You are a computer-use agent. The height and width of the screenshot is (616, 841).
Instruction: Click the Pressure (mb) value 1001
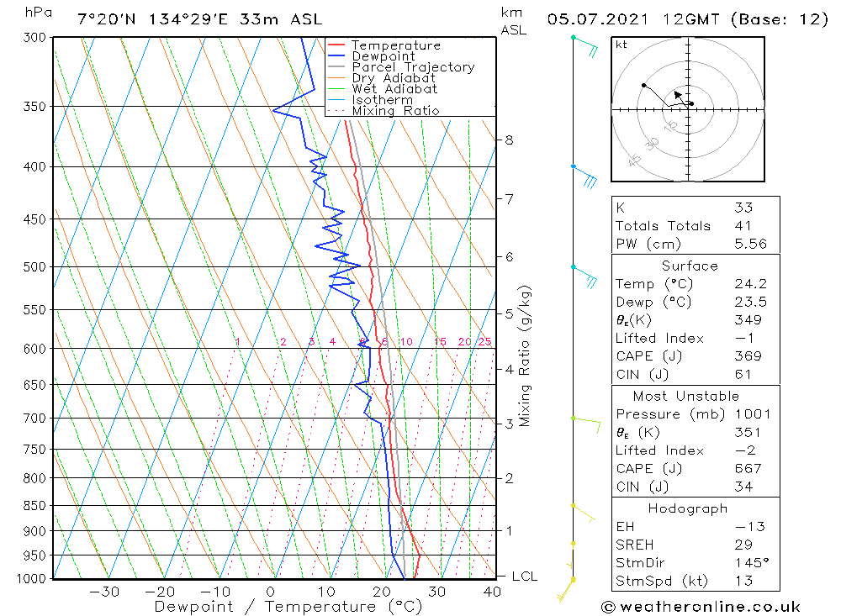[x=753, y=413]
